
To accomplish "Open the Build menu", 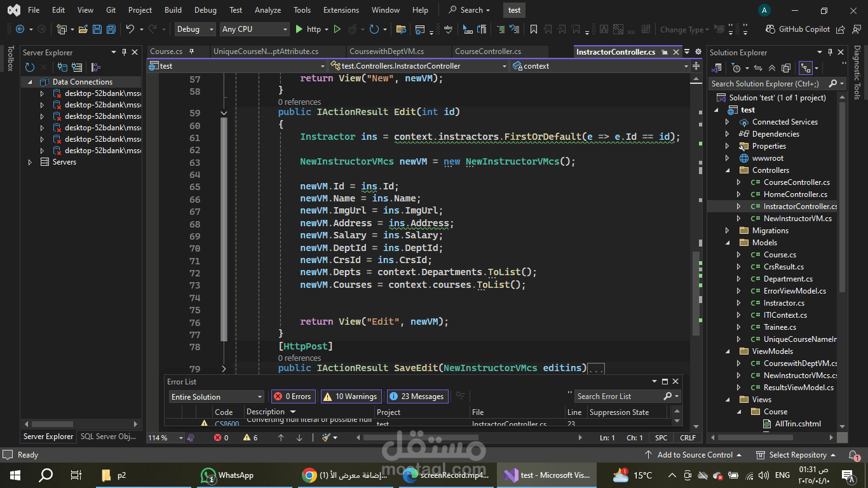I will pos(173,10).
